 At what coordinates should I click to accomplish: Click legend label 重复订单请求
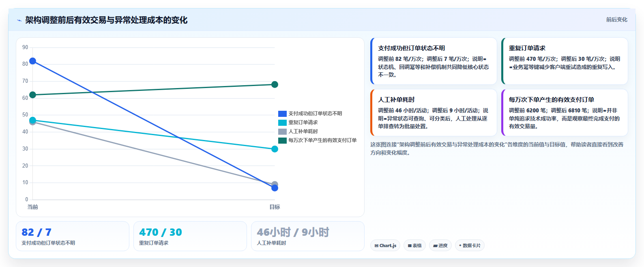[303, 123]
